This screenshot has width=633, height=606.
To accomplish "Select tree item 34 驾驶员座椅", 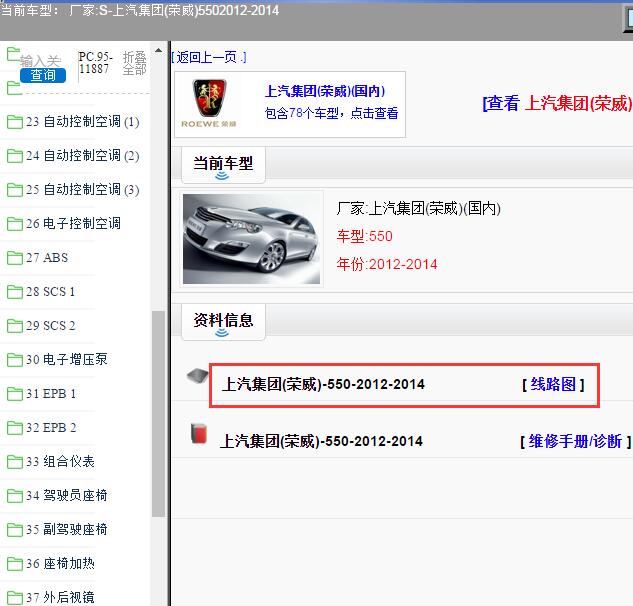I will (x=67, y=495).
